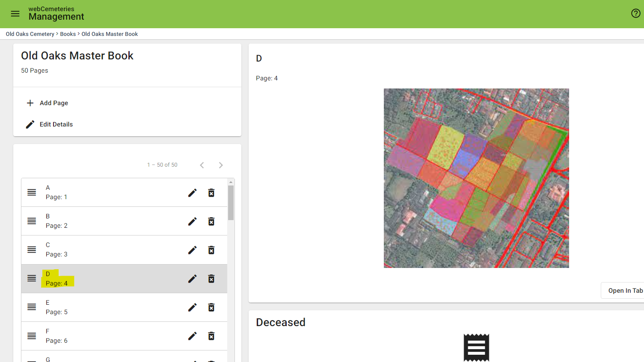Open the hamburger navigation menu

[x=15, y=14]
